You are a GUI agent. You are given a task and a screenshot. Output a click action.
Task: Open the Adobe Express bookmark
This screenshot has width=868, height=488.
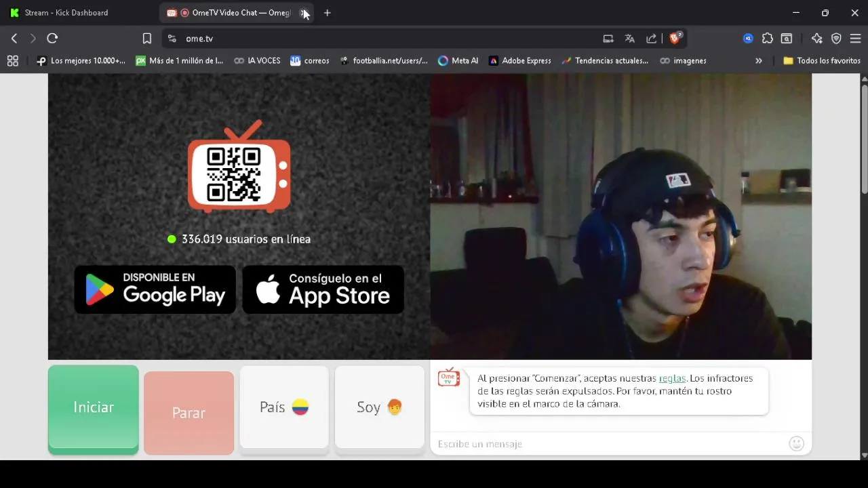520,61
